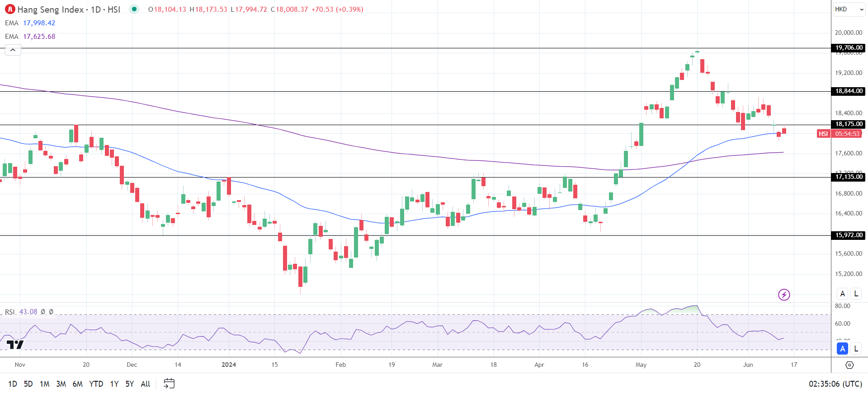Screen dimensions: 868x393
Task: Click the 2024 date axis label
Action: click(229, 365)
